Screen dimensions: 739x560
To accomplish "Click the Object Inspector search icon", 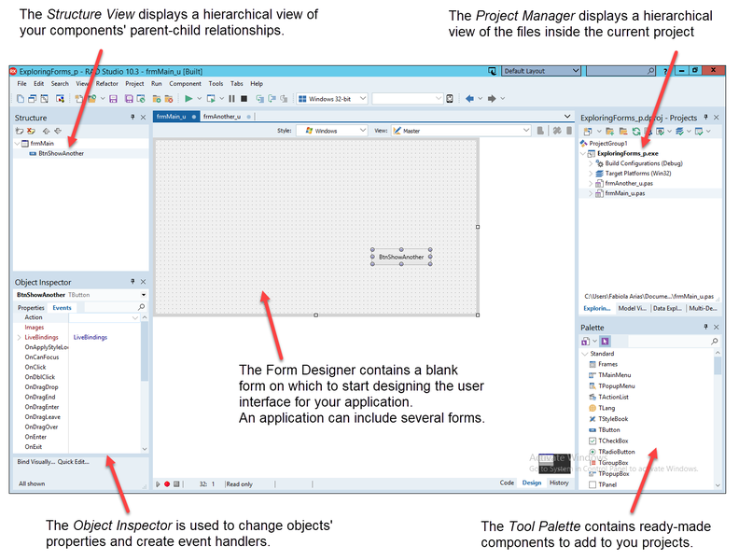I will pos(141,307).
